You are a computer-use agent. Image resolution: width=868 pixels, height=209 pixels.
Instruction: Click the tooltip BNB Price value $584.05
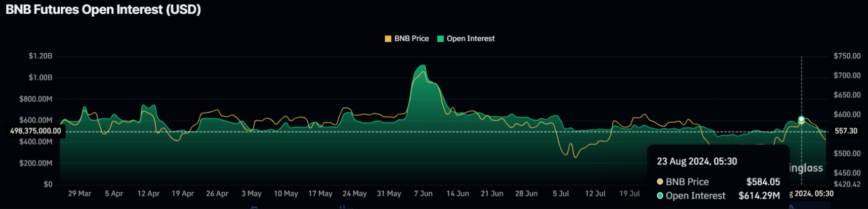[x=763, y=182]
